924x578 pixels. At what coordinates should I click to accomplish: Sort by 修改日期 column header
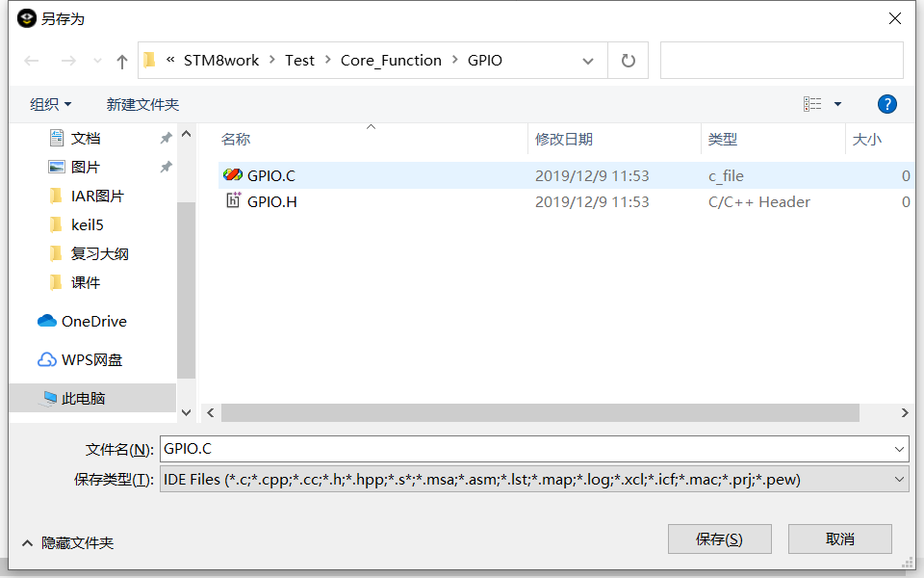click(x=563, y=139)
